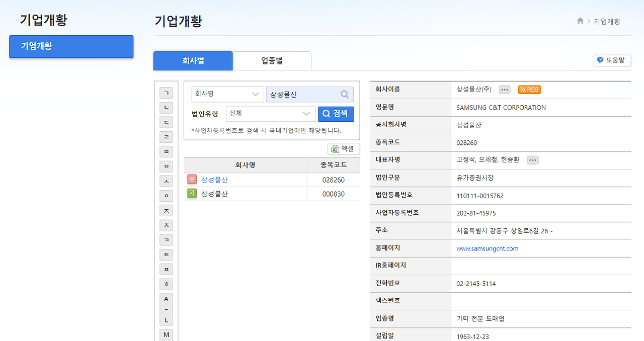Click the address 서울특별시 강동구 상일로6길 26

[503, 231]
